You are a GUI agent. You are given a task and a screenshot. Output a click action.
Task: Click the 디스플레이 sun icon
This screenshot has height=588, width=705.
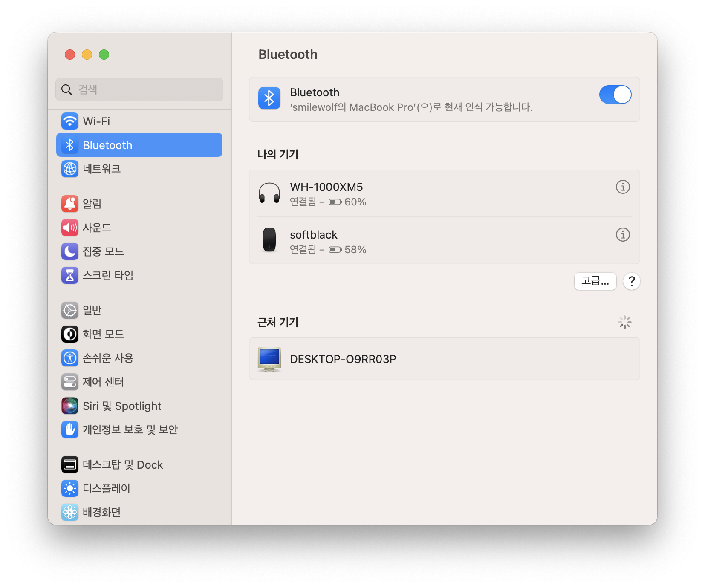(x=70, y=488)
